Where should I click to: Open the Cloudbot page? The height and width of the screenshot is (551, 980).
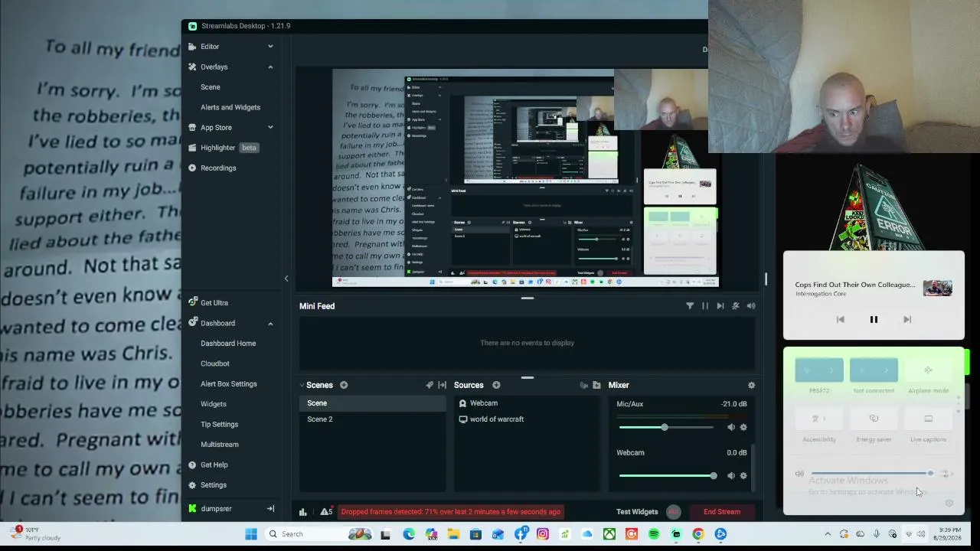215,364
